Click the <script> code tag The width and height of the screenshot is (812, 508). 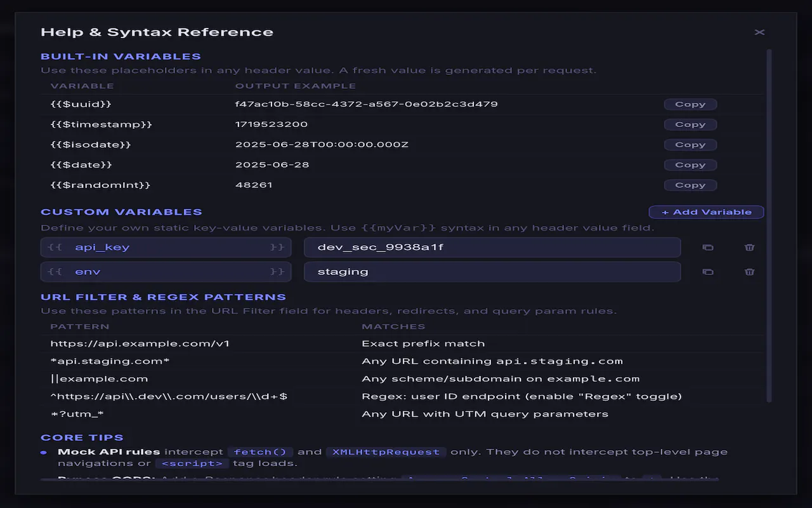pos(191,464)
